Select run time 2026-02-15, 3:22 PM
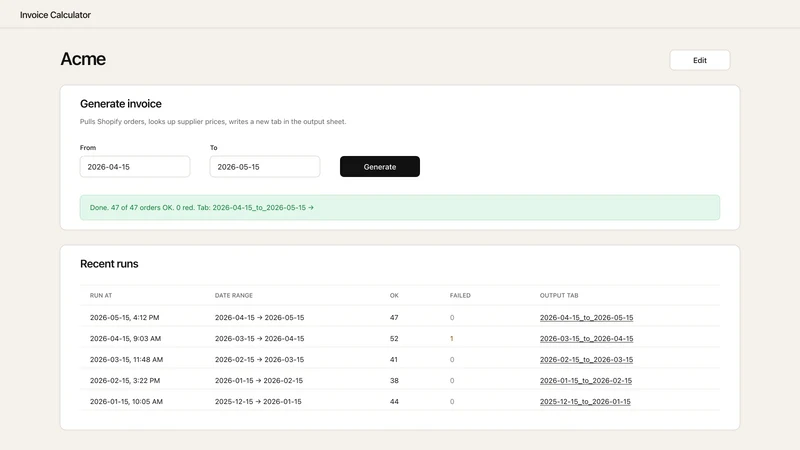The width and height of the screenshot is (800, 450). click(x=125, y=381)
